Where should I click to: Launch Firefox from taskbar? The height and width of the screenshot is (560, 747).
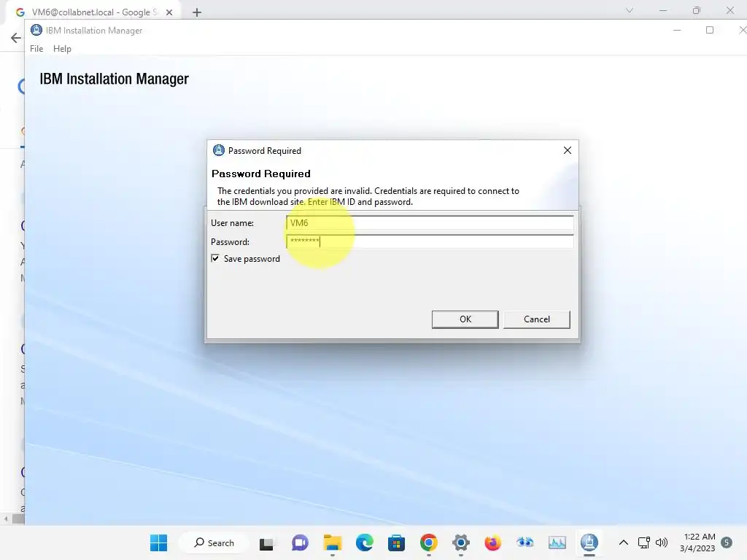pos(492,542)
